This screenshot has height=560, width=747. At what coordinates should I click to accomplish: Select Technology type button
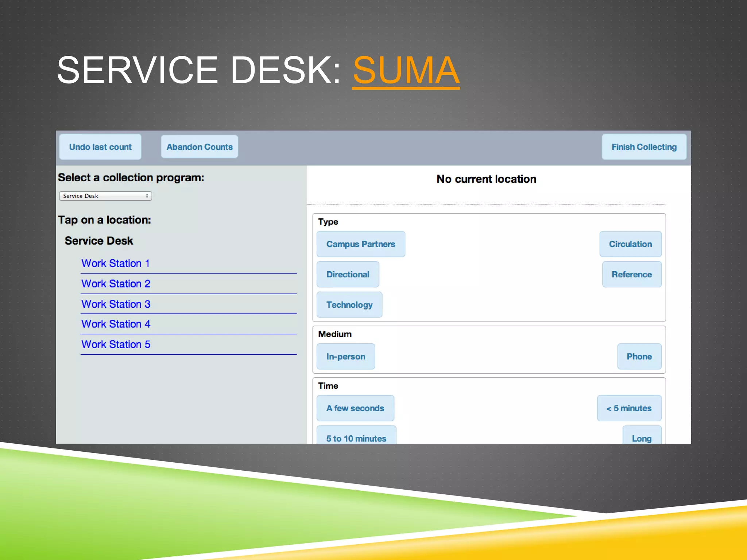tap(349, 304)
